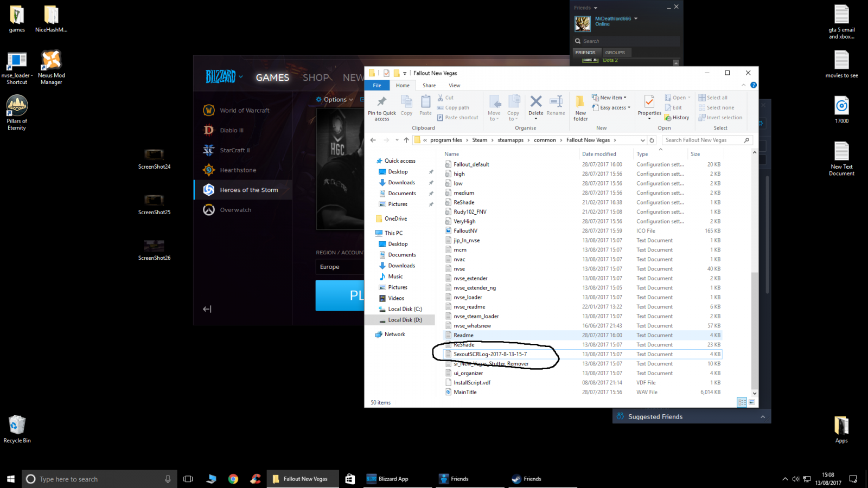
Task: Open the Easy access dropdown
Action: [611, 107]
